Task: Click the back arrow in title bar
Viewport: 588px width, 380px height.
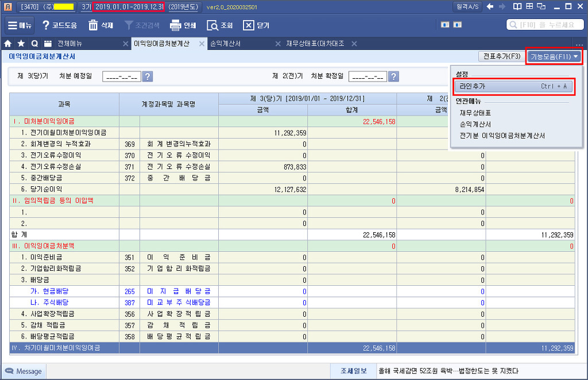Action: coord(490,6)
